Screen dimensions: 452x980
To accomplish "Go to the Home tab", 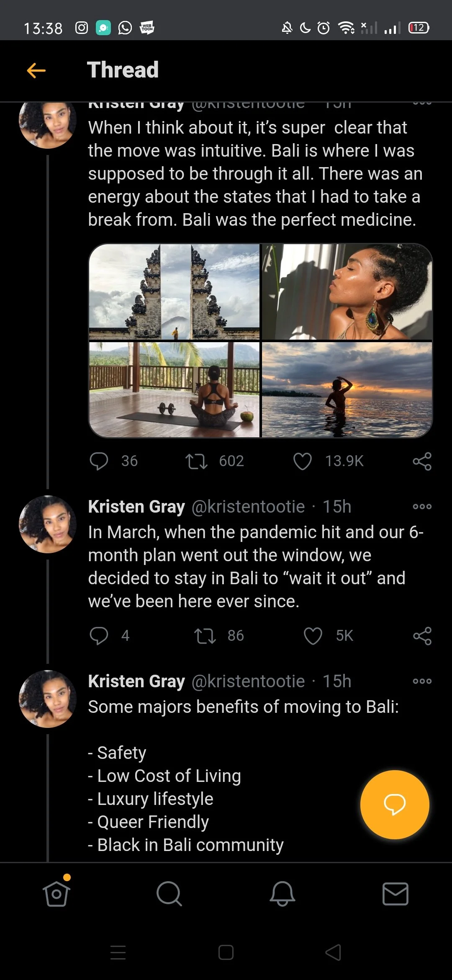I will point(56,894).
